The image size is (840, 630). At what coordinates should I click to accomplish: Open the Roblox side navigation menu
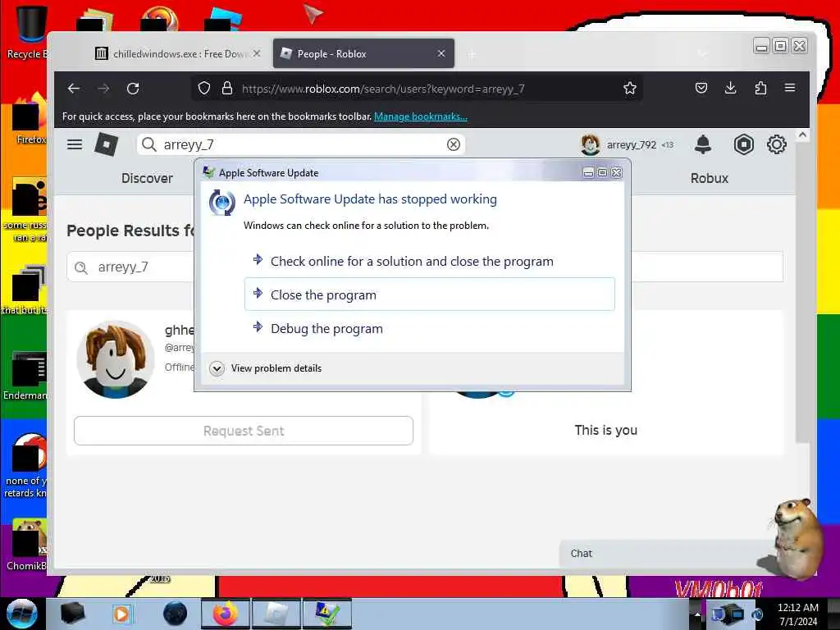click(75, 144)
